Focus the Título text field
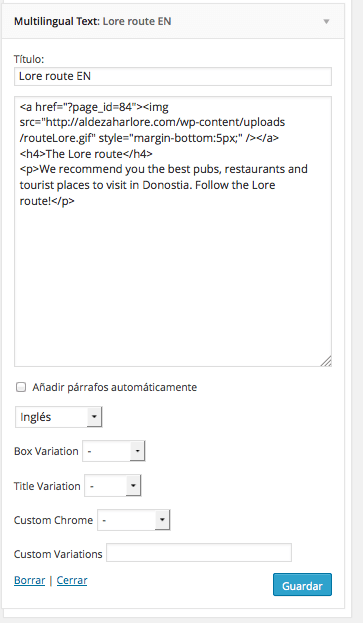363x623 pixels. (173, 76)
